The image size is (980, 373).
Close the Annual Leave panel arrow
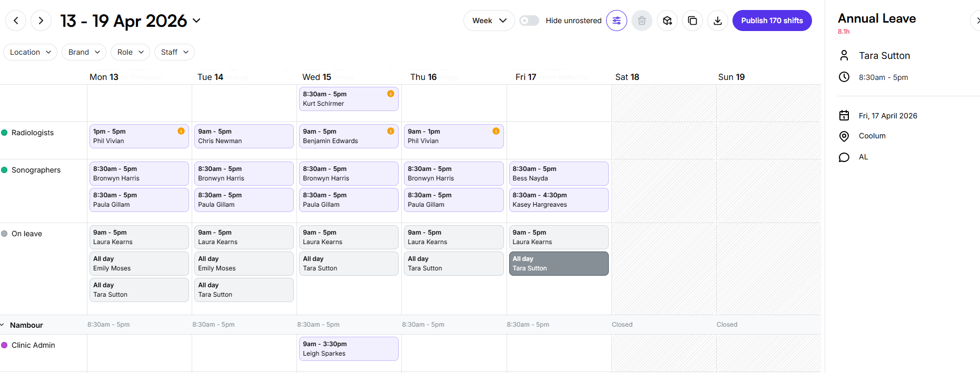pos(976,21)
